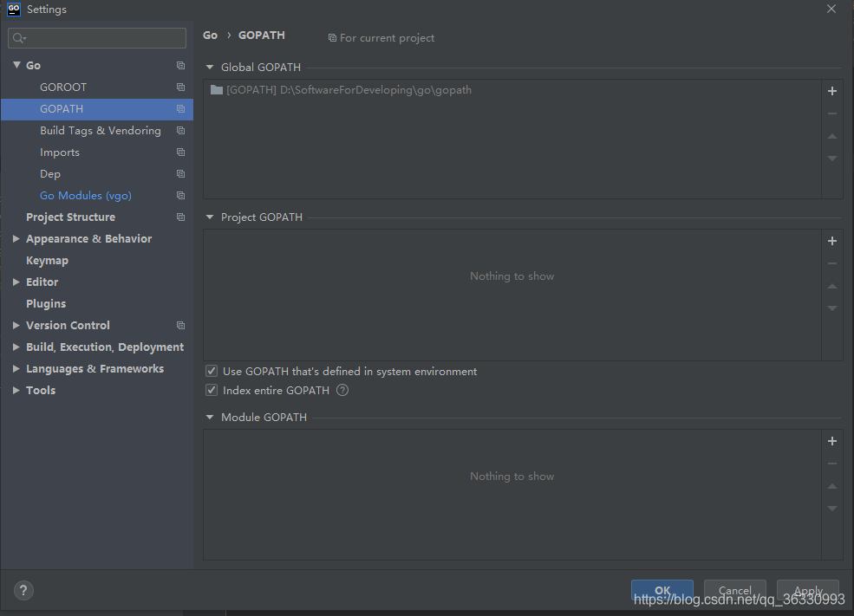Screen dimensions: 854x616
Task: Select Go Modules (vgo) settings page
Action: pos(86,196)
